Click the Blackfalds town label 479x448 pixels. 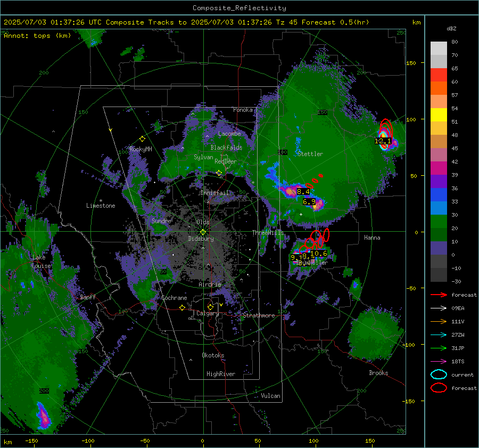click(x=226, y=148)
